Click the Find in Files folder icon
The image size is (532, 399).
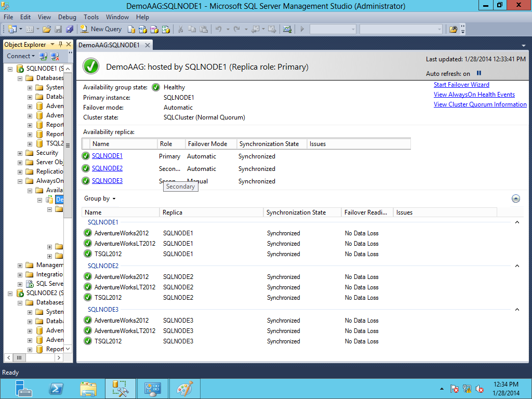(x=453, y=29)
